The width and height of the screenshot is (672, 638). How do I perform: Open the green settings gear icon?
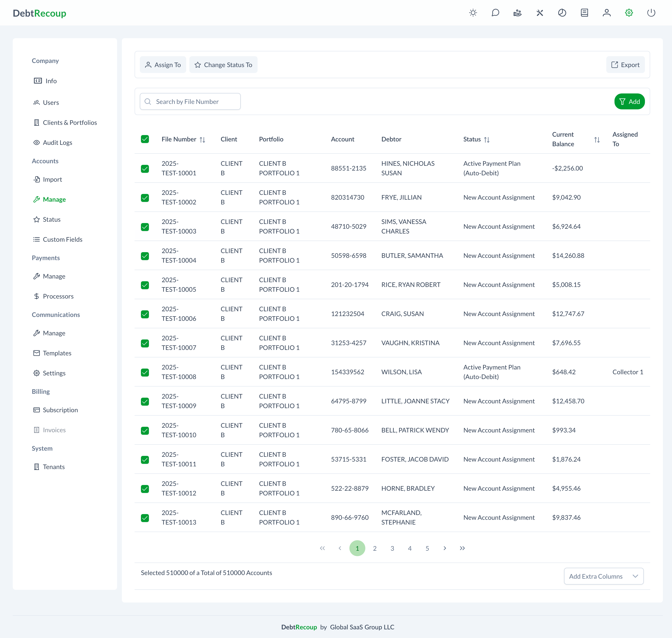click(x=629, y=13)
